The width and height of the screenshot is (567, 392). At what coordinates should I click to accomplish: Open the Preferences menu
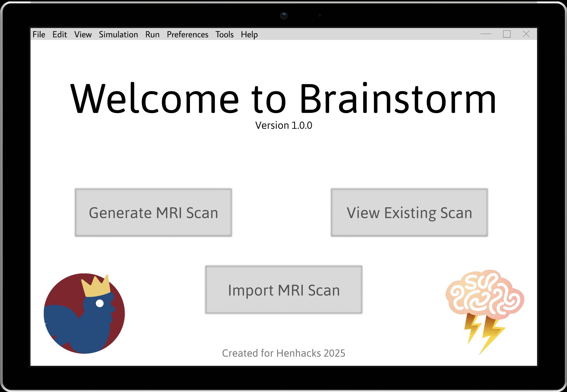[x=187, y=35]
